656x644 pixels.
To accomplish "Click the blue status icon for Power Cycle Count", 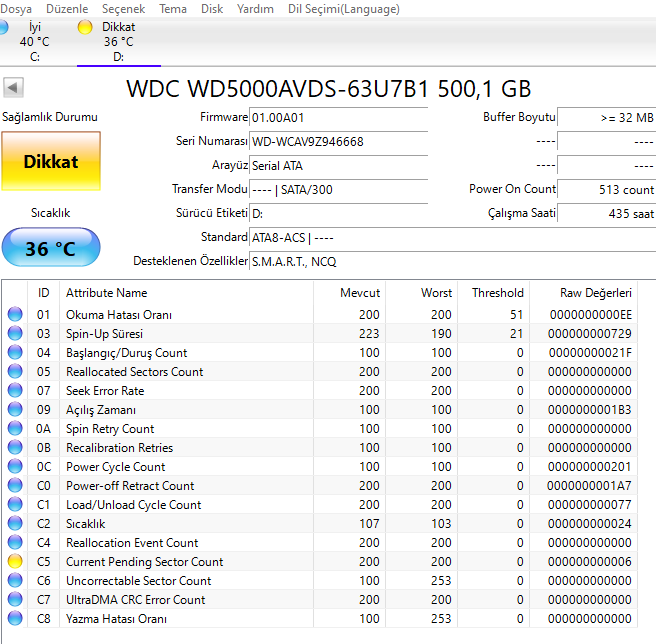I will point(15,466).
